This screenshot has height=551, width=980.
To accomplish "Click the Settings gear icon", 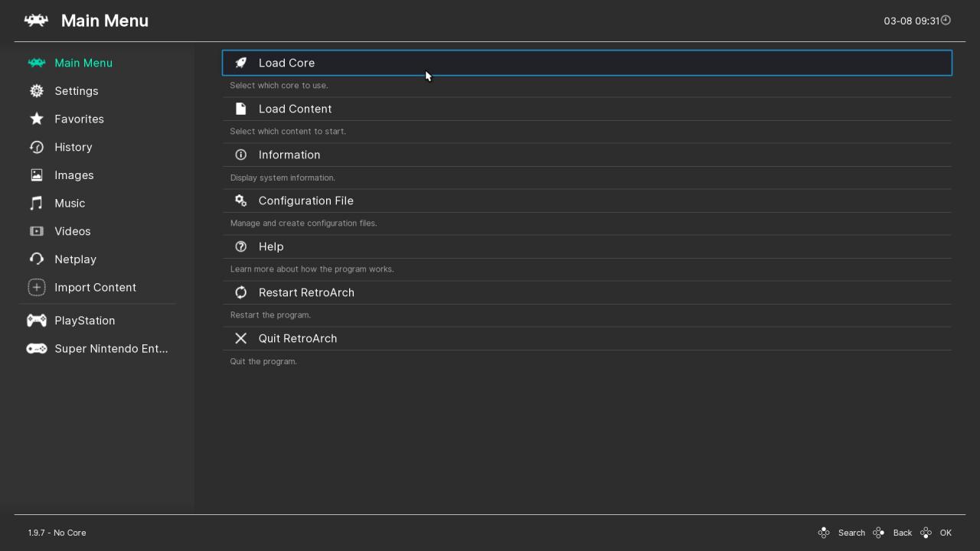I will tap(36, 91).
